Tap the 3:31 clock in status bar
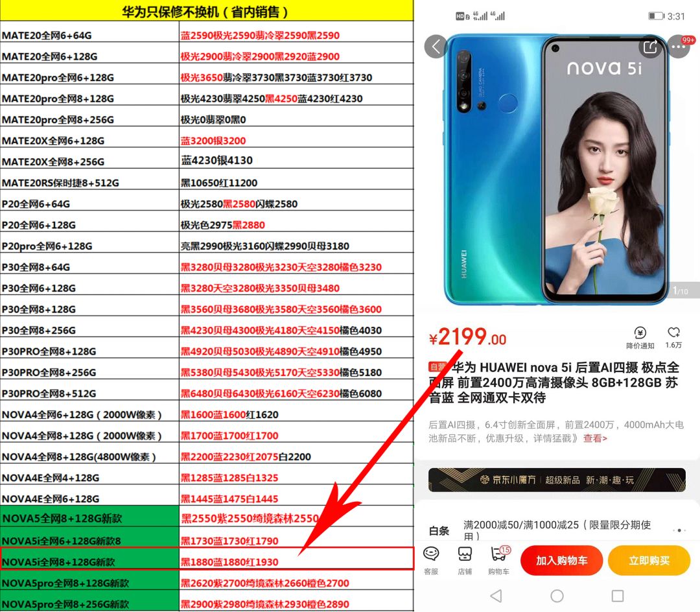This screenshot has width=700, height=612. coord(676,16)
